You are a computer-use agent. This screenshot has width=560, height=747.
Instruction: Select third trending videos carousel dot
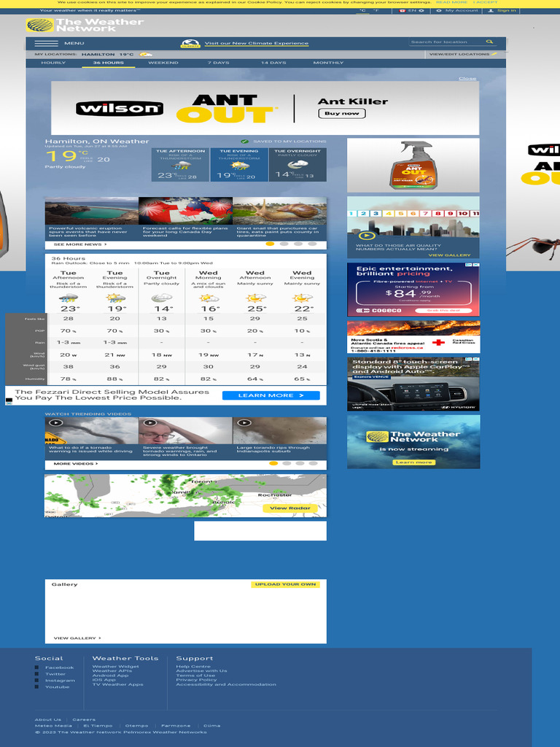point(300,463)
